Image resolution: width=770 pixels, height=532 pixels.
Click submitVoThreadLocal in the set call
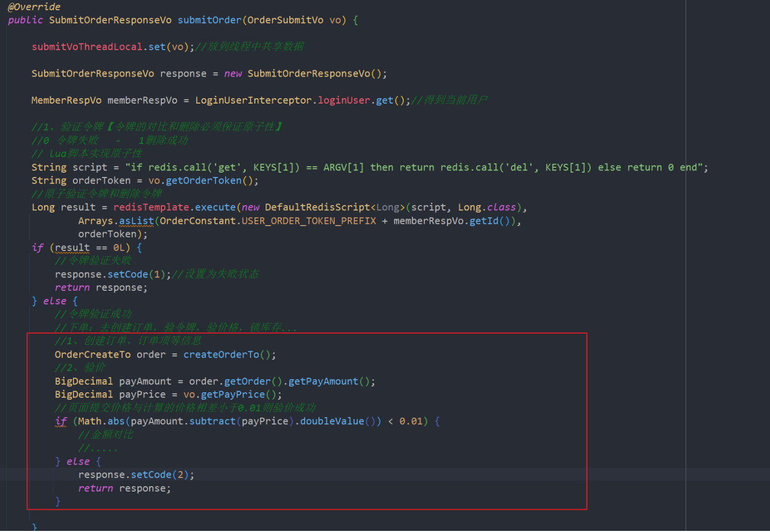(87, 47)
